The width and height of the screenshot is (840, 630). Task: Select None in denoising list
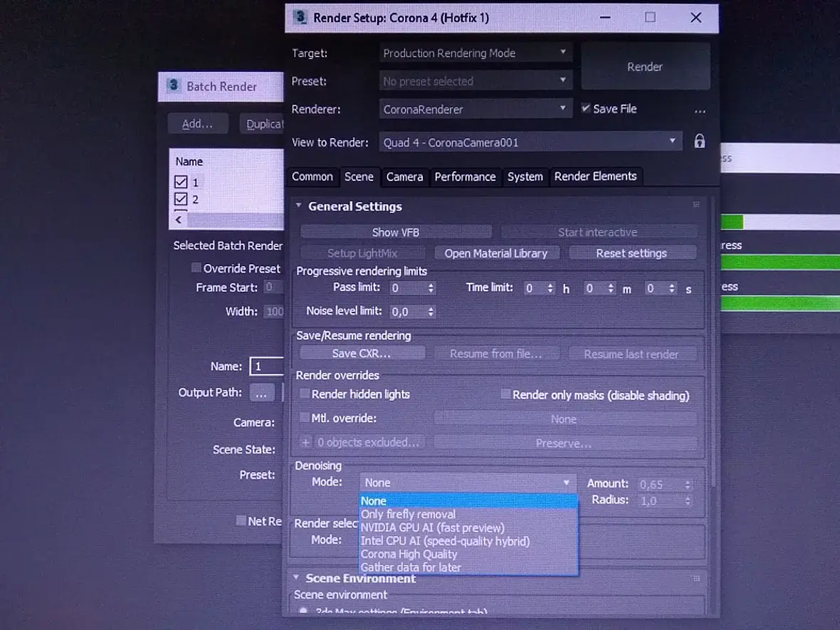click(468, 501)
